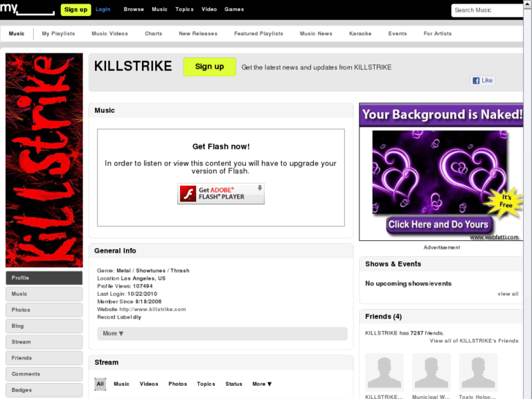Open the For Artists section

[x=438, y=34]
